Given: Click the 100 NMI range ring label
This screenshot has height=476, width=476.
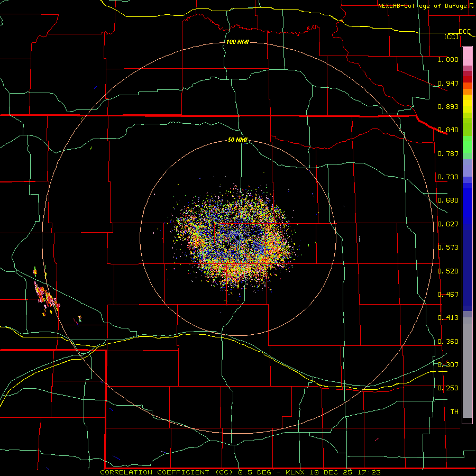Looking at the screenshot, I should (x=237, y=42).
